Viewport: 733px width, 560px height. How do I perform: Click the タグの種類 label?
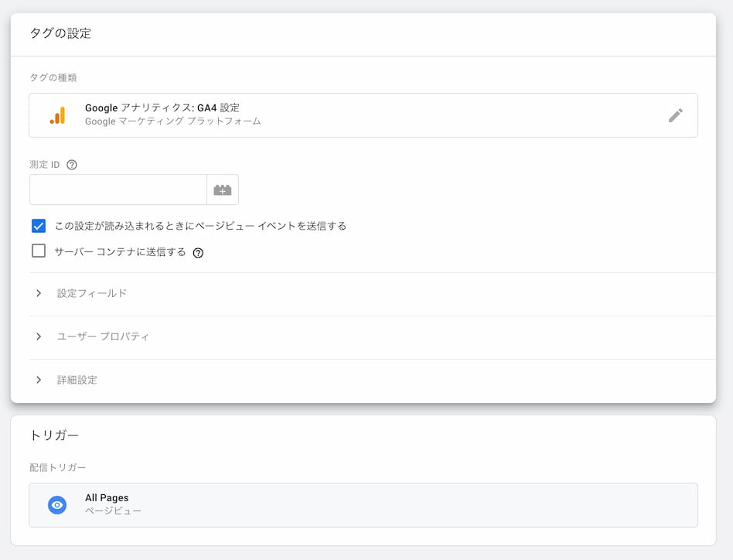(x=53, y=77)
